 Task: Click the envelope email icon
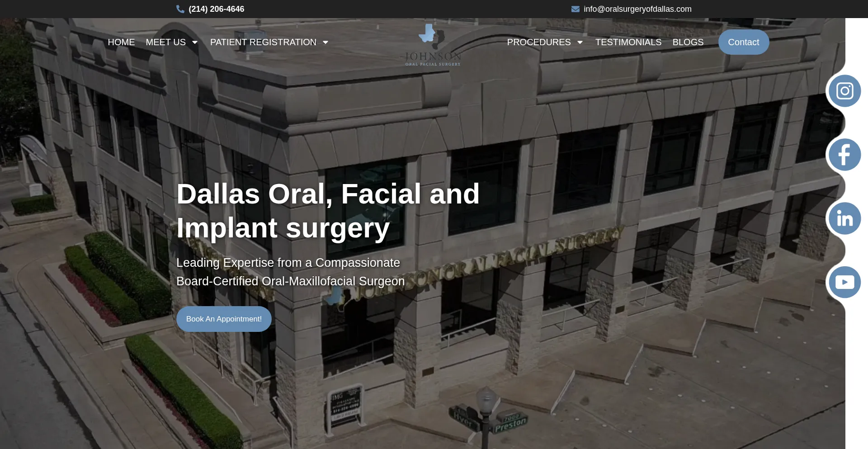(576, 9)
